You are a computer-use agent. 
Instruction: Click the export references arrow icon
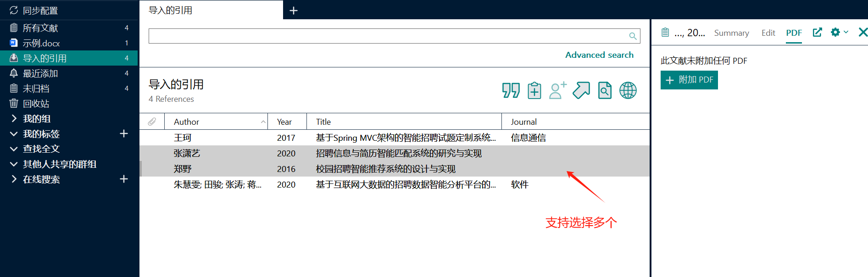coord(581,90)
